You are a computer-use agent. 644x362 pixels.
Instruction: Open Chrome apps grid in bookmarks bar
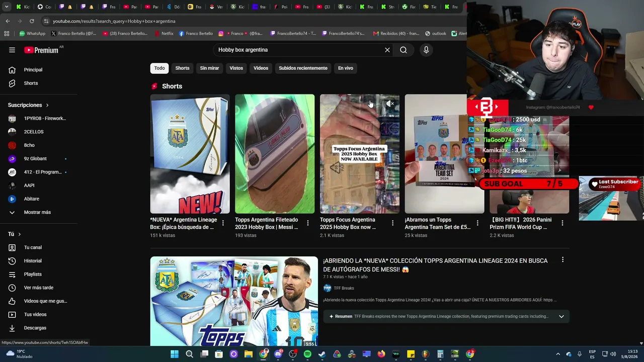[7, 34]
